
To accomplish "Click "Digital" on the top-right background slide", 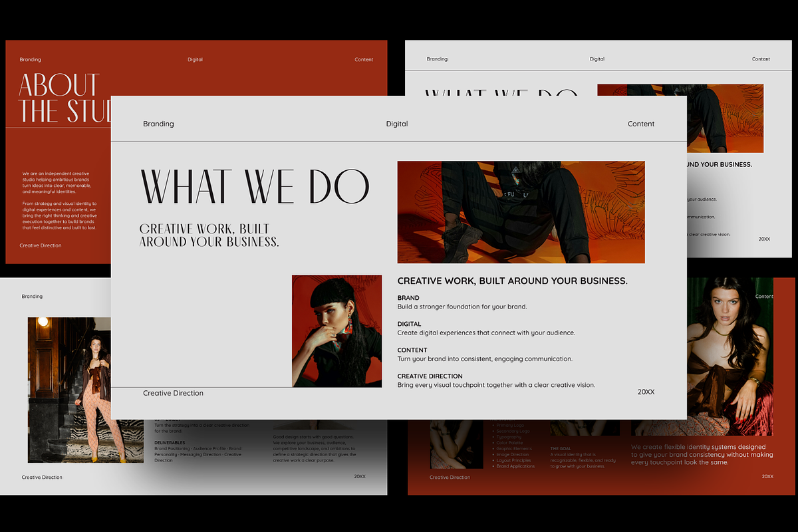I will [x=597, y=59].
